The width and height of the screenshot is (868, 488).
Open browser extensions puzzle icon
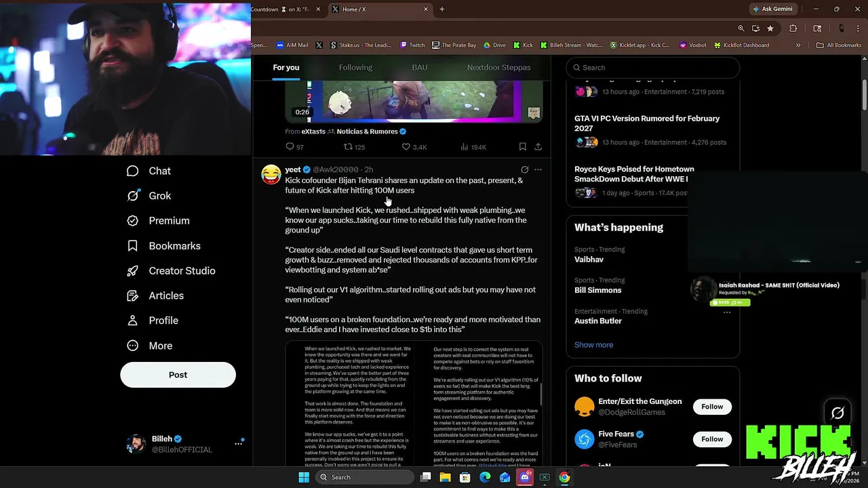(793, 28)
